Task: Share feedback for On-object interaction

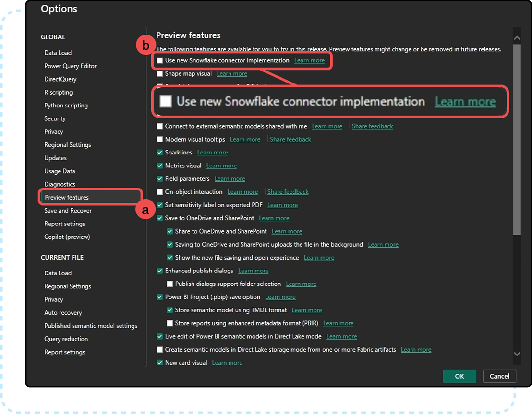Action: point(288,192)
